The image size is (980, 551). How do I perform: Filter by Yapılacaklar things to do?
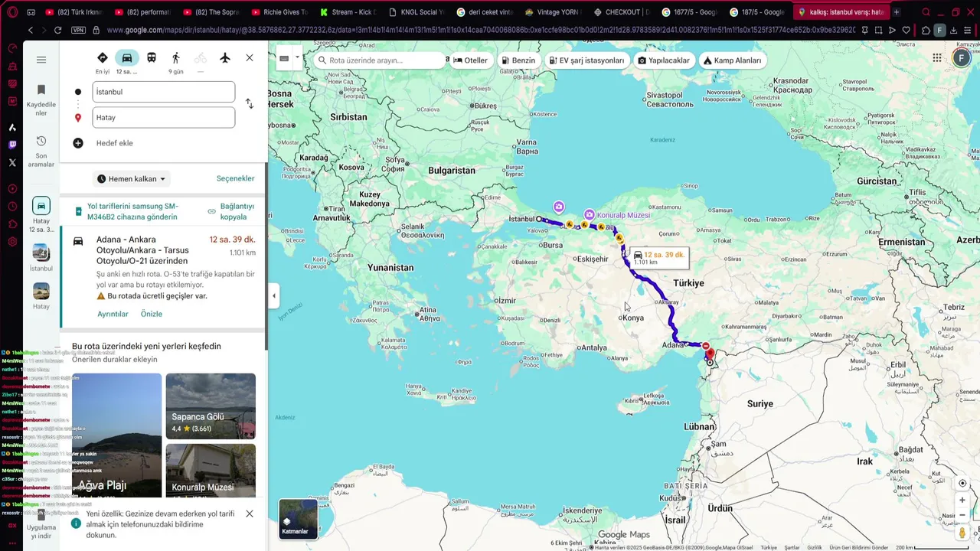[664, 60]
